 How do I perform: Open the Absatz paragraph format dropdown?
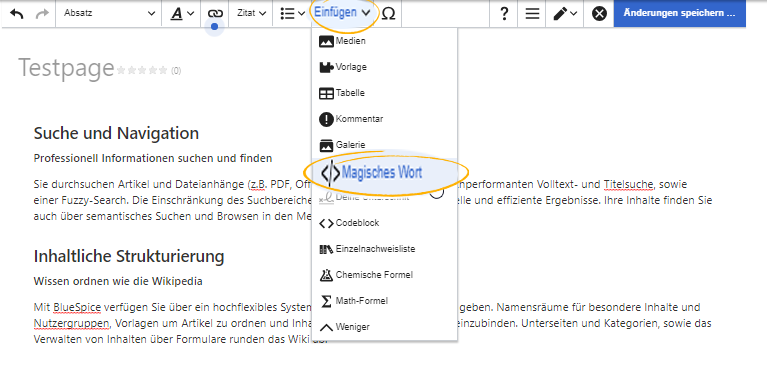click(x=109, y=14)
